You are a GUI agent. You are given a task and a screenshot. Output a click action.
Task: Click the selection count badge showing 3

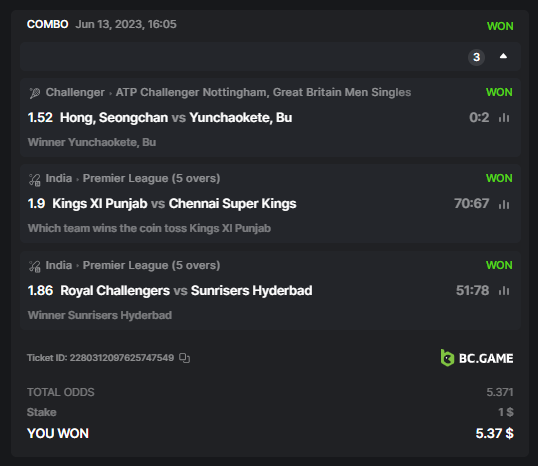(x=476, y=57)
